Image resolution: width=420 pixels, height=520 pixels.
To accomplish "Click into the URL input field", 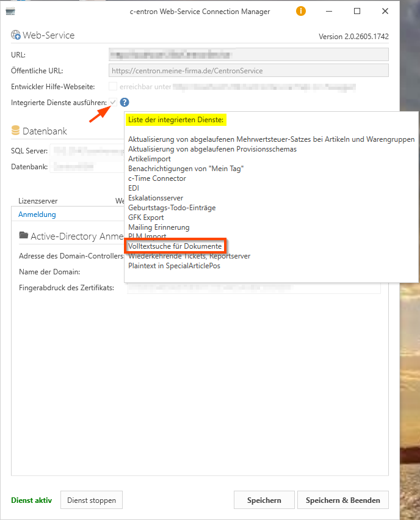I will click(248, 55).
